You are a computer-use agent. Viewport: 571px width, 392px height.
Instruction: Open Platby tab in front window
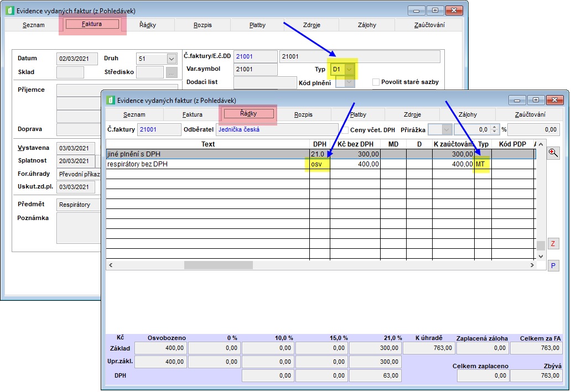tap(358, 114)
